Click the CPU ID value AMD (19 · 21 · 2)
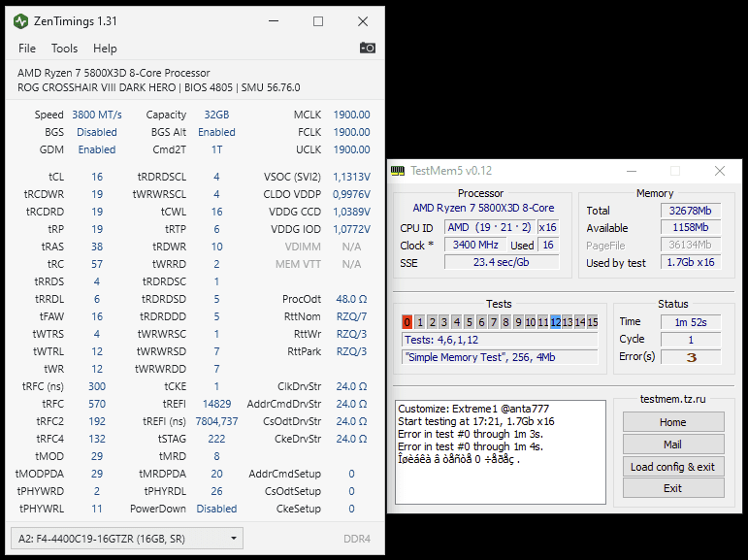748x560 pixels. point(489,227)
